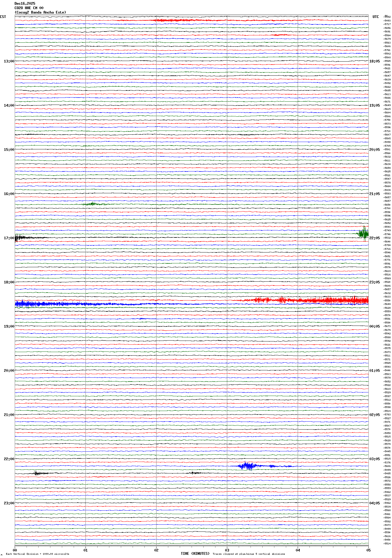This screenshot has height=558, width=392.
Task: Click the 22:00 CST time label
Action: pos(9,459)
